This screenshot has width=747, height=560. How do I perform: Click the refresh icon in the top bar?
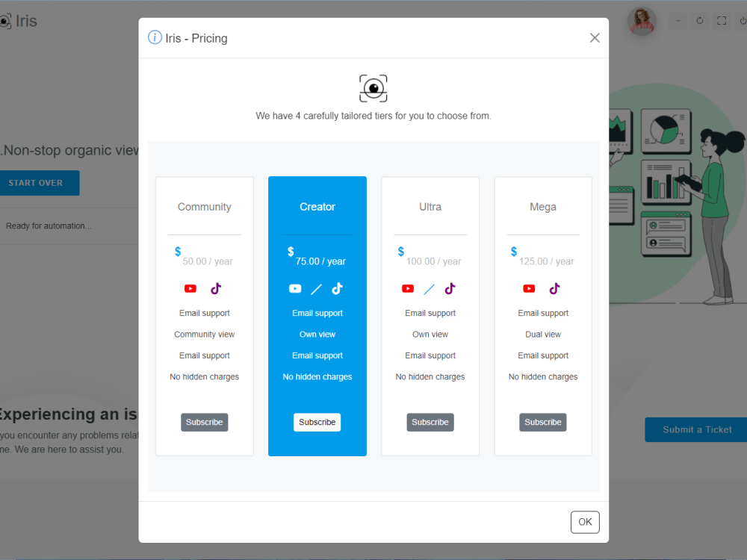tap(699, 20)
